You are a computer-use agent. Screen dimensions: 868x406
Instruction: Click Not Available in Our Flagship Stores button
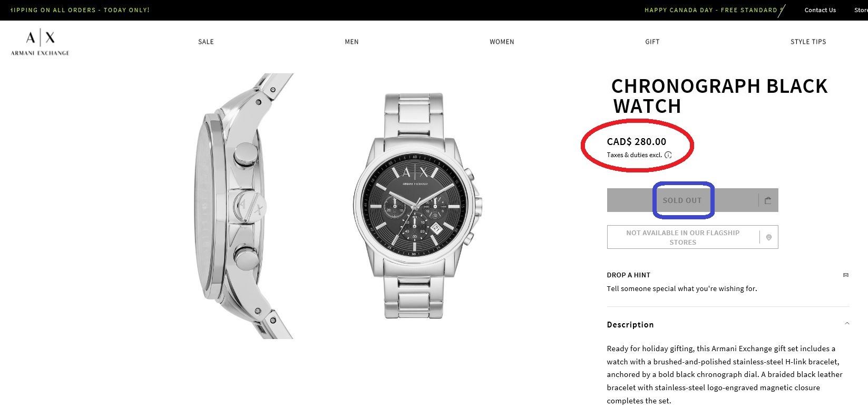point(682,237)
